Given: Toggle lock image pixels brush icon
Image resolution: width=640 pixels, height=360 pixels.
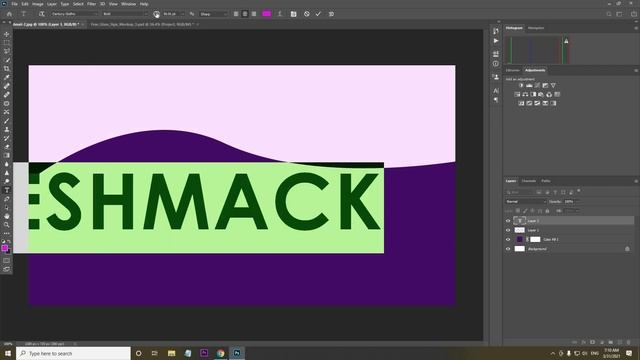Looking at the screenshot, I should coord(525,211).
